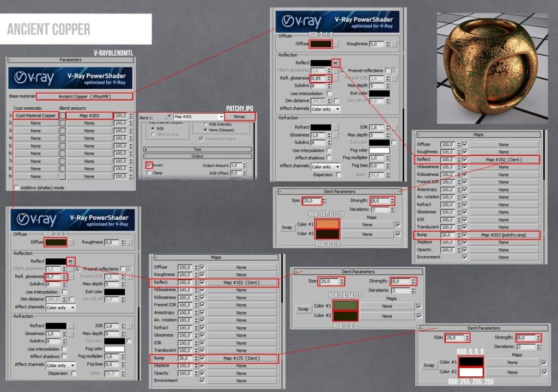Viewport: 558px width, 392px height.
Task: Expand the Time rollout
Action: point(198,149)
